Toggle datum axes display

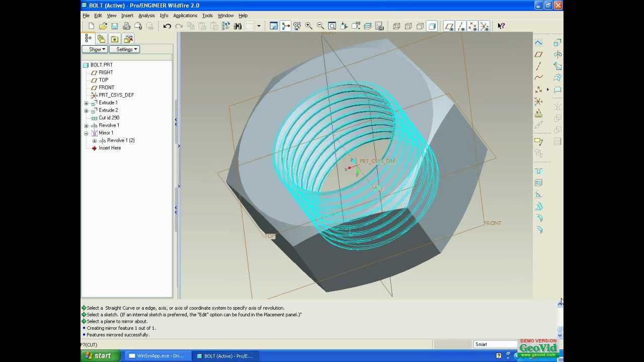click(x=461, y=26)
